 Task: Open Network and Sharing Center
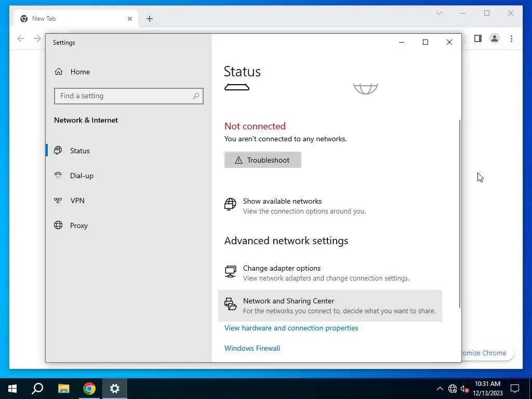pyautogui.click(x=330, y=305)
